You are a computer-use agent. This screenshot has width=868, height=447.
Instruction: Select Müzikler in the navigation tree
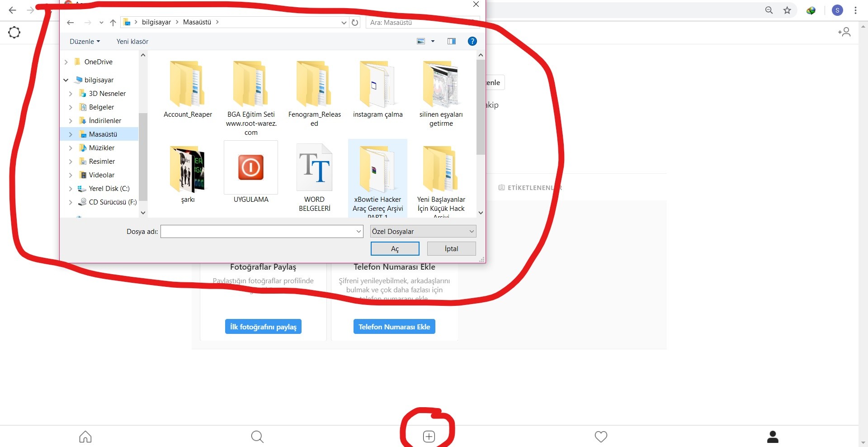click(x=102, y=148)
